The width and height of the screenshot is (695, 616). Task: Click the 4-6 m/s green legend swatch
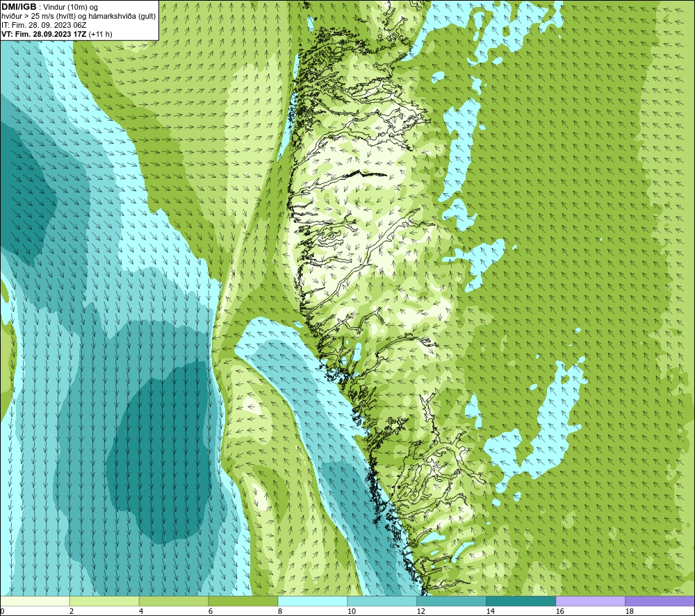[x=174, y=601]
